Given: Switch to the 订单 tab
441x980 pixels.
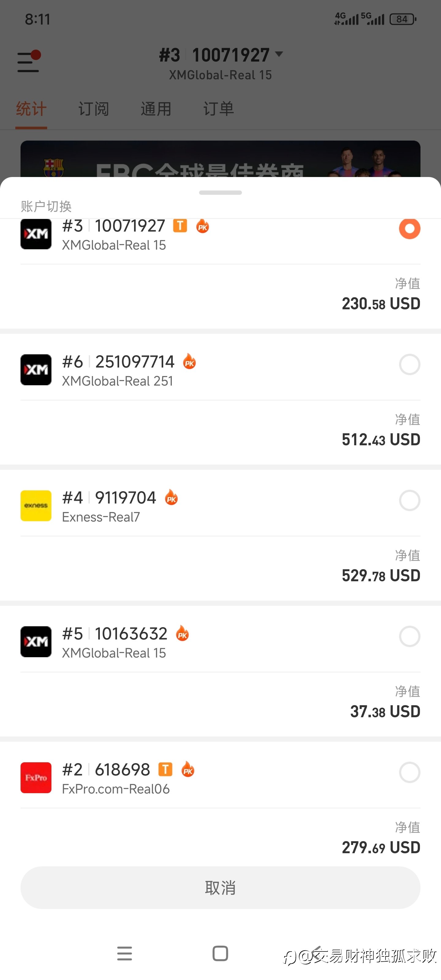Looking at the screenshot, I should (x=218, y=109).
